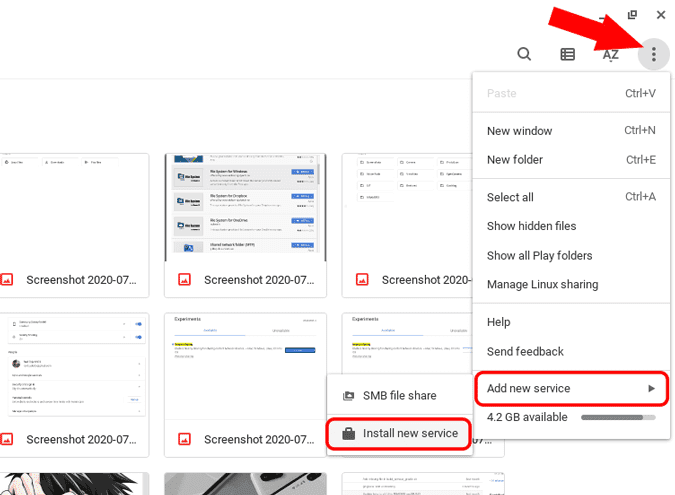Choose New folder in the menu
675x495 pixels.
514,160
